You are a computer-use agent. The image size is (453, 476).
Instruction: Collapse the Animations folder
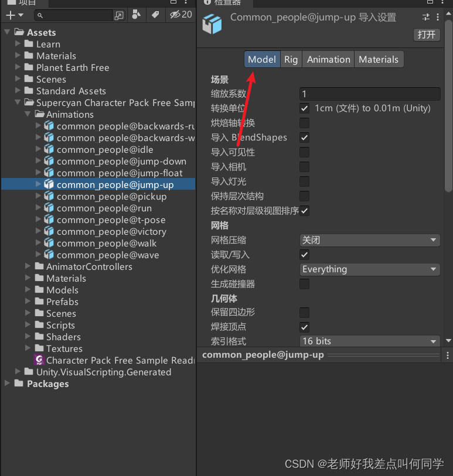coord(28,114)
